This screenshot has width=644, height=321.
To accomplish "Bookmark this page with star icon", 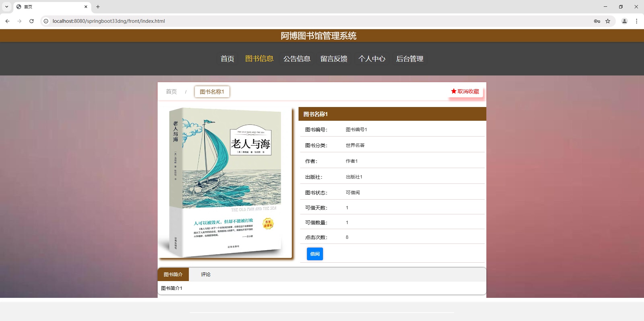I will click(x=608, y=21).
